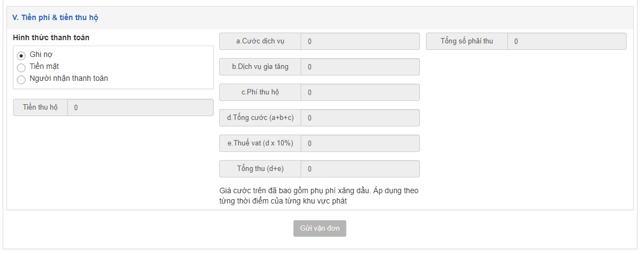Focus the 'a.Cước dịch vụ' value field
The image size is (644, 254).
360,41
